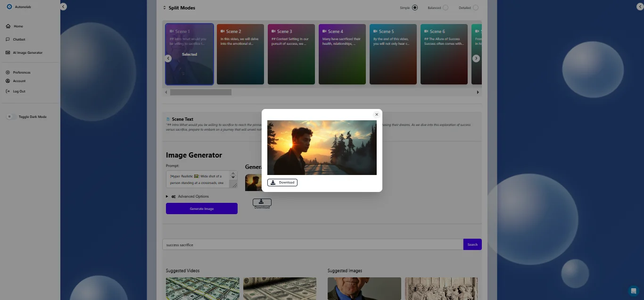Open suggested image of elderly man
Viewport: 644px width, 300px height.
[x=364, y=289]
